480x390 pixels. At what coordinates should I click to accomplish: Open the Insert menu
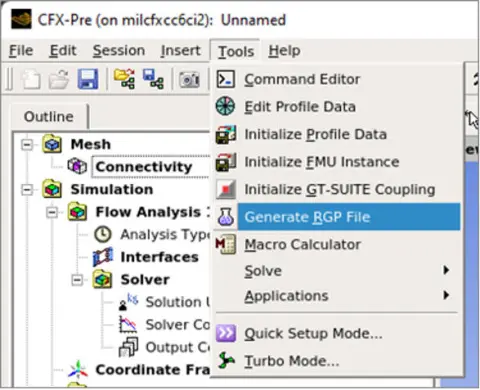[x=180, y=51]
